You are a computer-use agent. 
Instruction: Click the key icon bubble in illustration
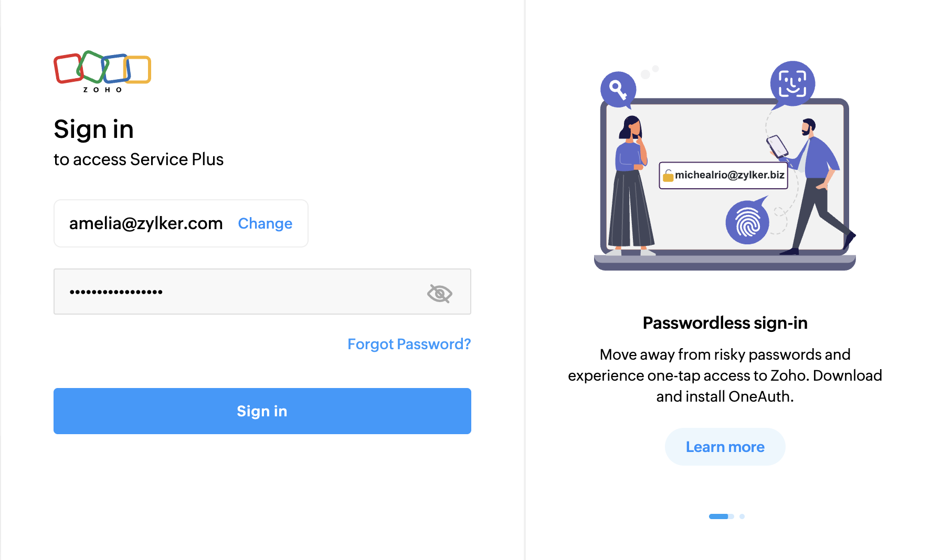618,89
